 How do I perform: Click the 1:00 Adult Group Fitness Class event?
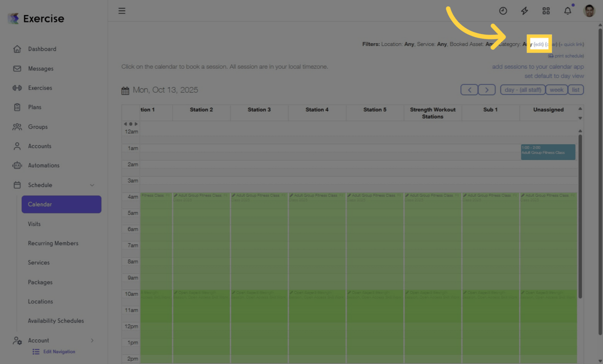(548, 152)
